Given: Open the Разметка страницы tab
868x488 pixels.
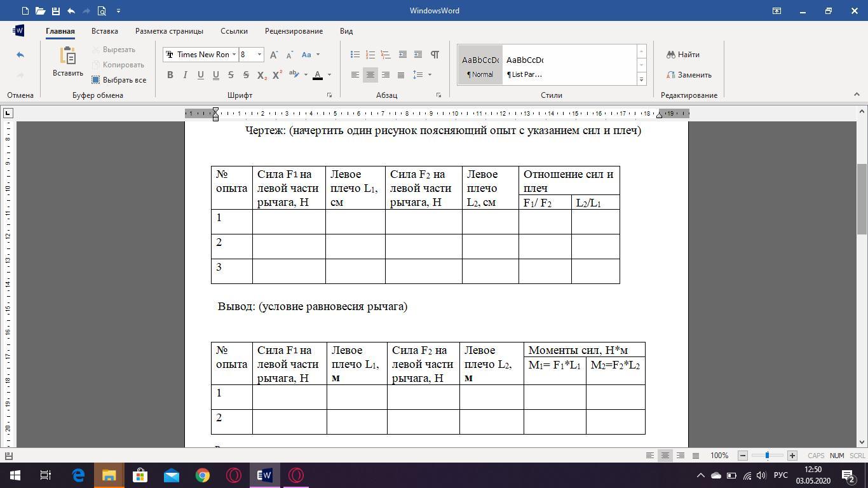Looking at the screenshot, I should coord(169,31).
